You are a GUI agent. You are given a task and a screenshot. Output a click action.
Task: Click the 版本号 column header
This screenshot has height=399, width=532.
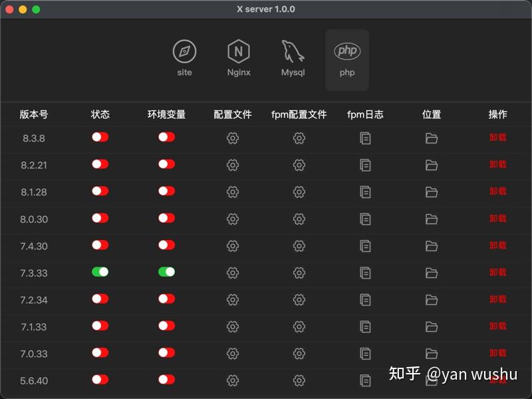(34, 114)
